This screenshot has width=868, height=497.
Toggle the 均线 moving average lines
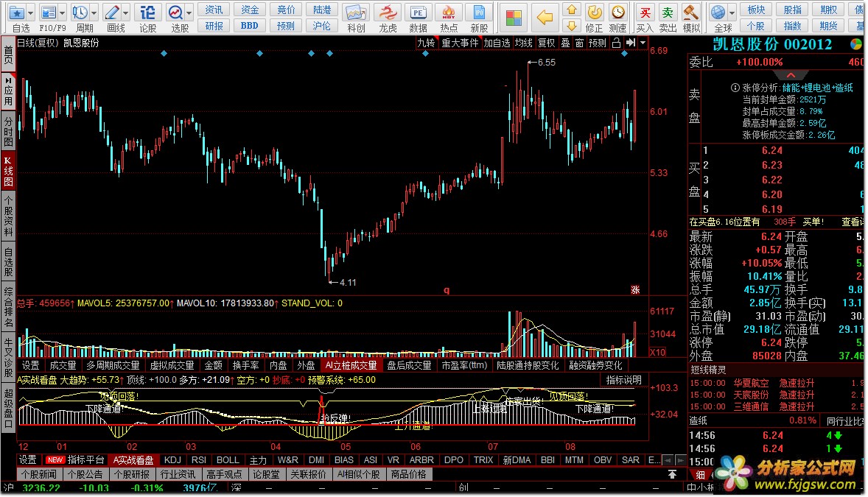point(524,43)
